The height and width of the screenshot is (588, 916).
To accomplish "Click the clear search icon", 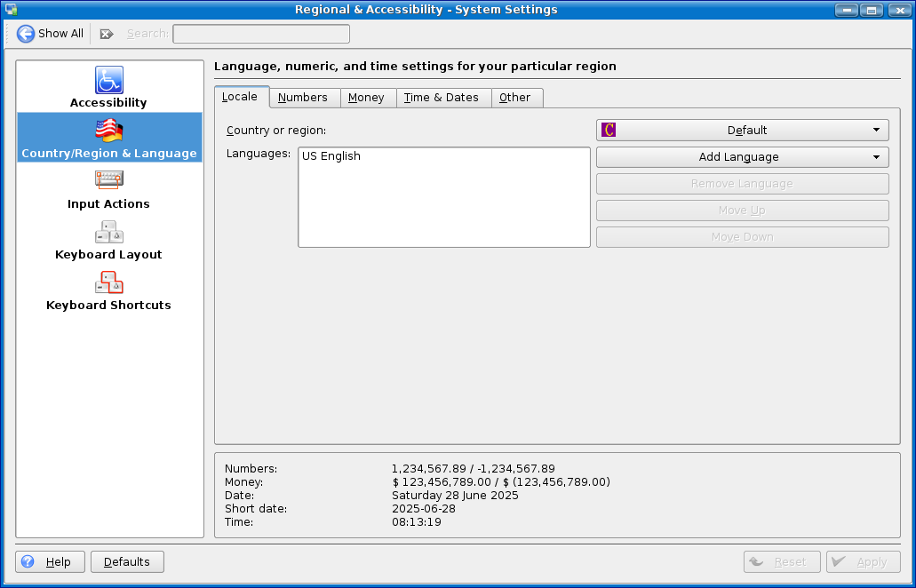I will 107,34.
